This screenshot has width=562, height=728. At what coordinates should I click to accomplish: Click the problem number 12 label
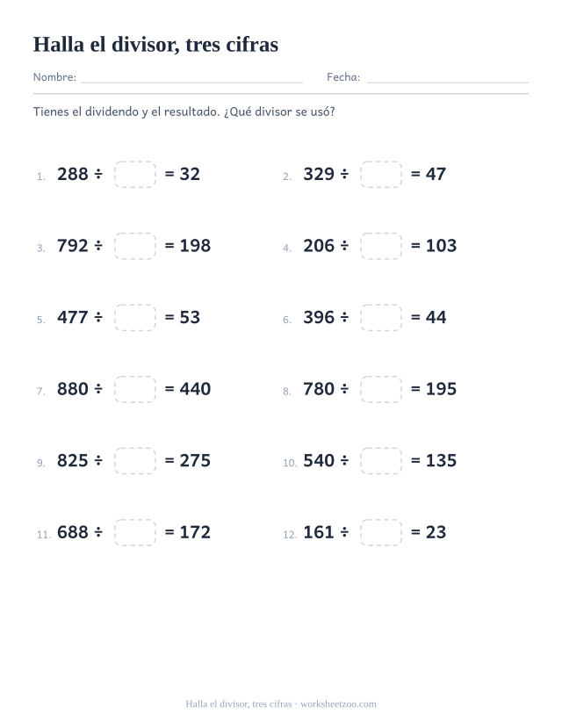290,535
